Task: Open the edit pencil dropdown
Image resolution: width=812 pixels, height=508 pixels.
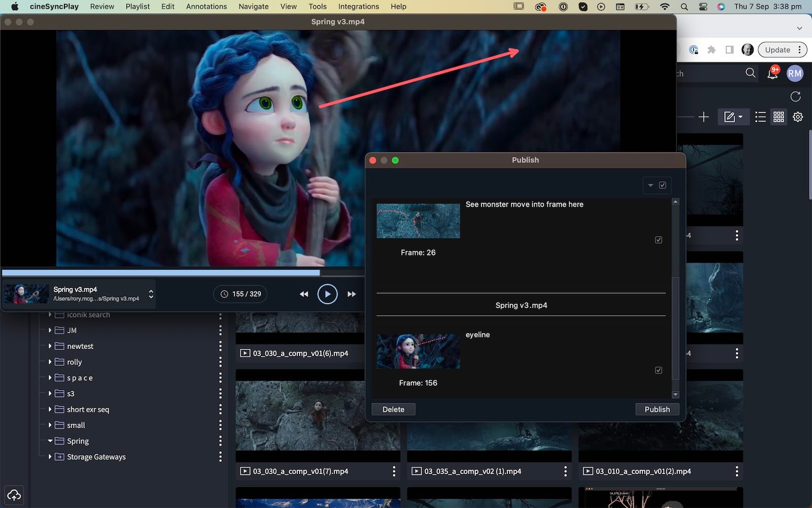Action: click(x=733, y=117)
